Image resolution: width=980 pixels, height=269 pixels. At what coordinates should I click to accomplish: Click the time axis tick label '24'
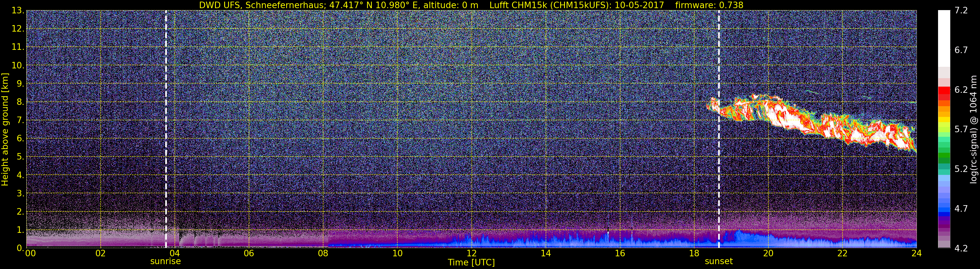tap(917, 253)
